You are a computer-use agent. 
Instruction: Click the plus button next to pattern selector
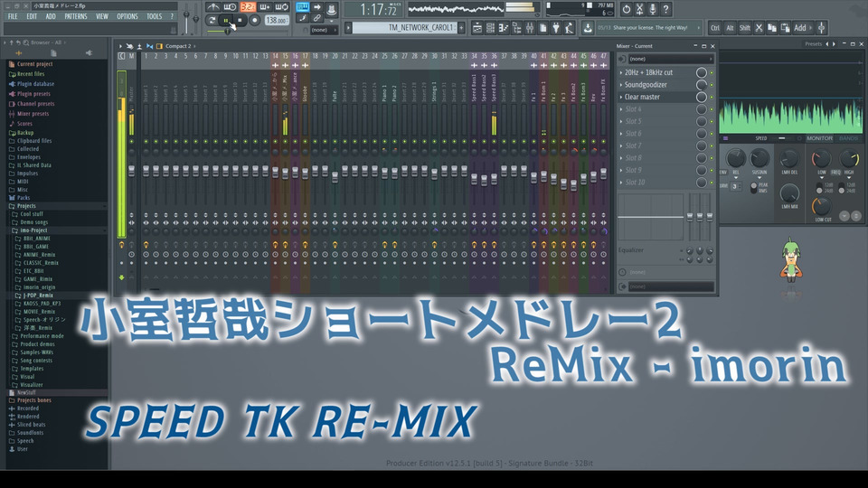click(x=460, y=28)
